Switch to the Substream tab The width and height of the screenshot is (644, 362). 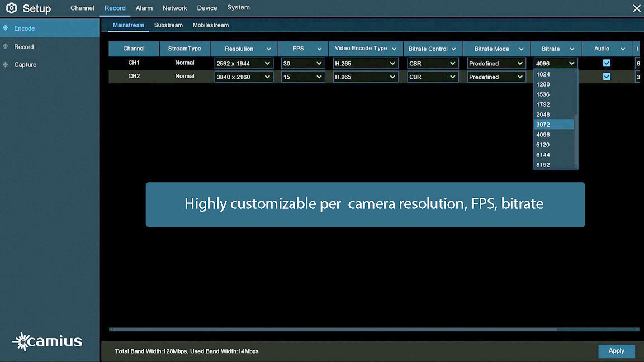click(x=168, y=25)
